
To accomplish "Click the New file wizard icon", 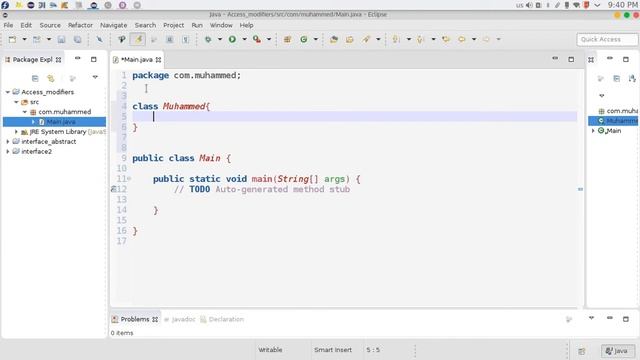I will (x=12, y=39).
